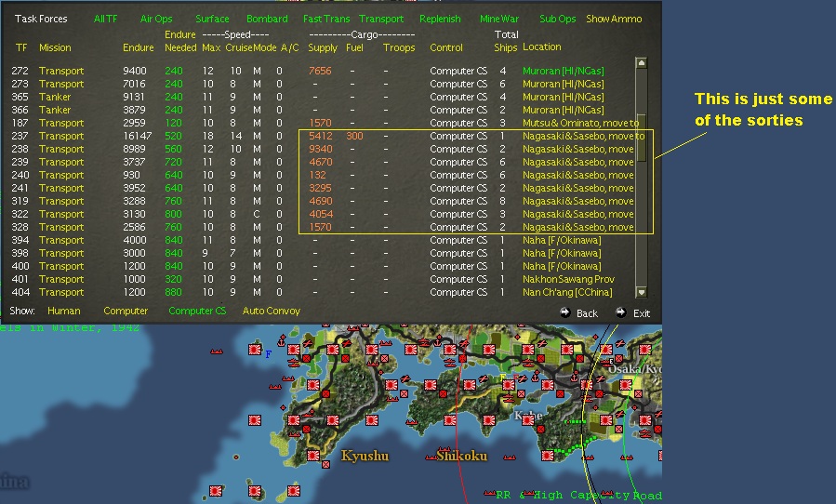Show Fast Trans task forces
Viewport: 836px width, 504px height.
click(326, 19)
